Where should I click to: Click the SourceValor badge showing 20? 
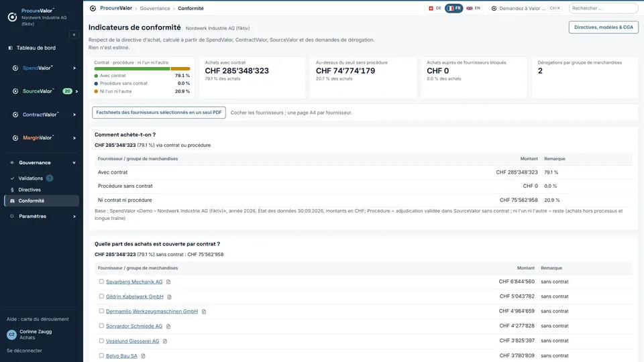pos(67,91)
